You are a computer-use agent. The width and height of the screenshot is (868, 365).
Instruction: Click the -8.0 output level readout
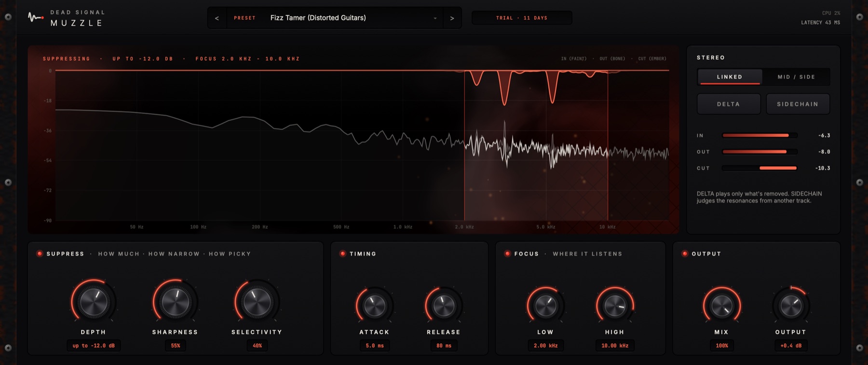tap(824, 152)
